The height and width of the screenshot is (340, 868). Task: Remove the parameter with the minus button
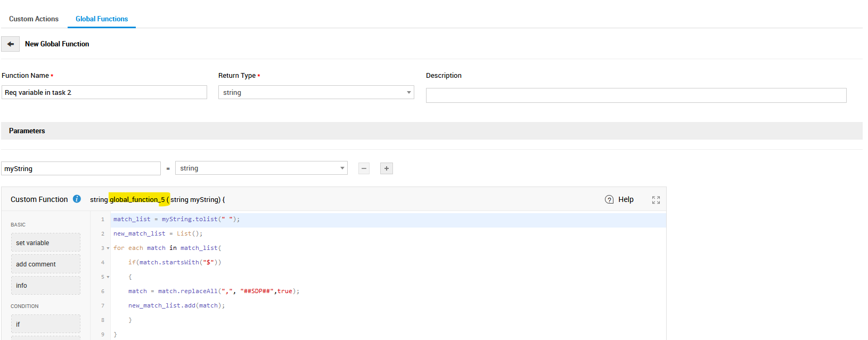tap(364, 168)
